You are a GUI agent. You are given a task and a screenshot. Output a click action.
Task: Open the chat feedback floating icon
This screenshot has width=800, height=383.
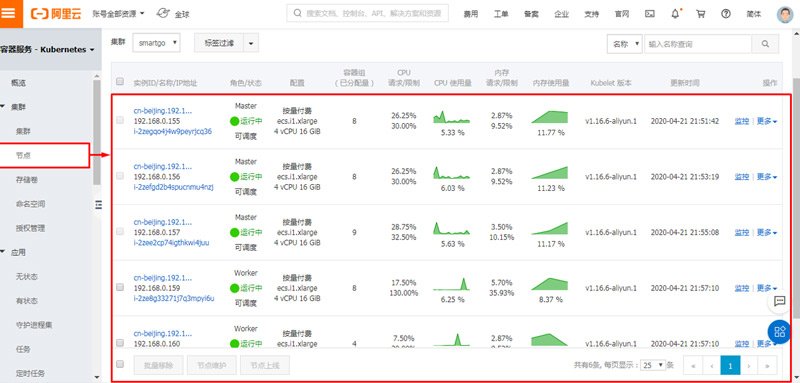[779, 301]
